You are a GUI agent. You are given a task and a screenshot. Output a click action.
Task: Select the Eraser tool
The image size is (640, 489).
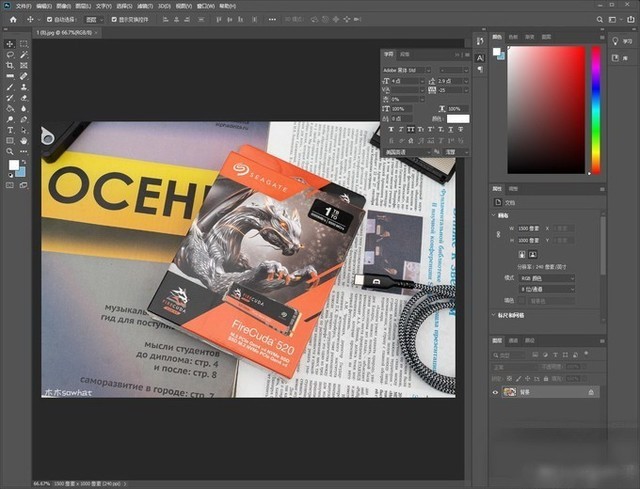(x=24, y=98)
